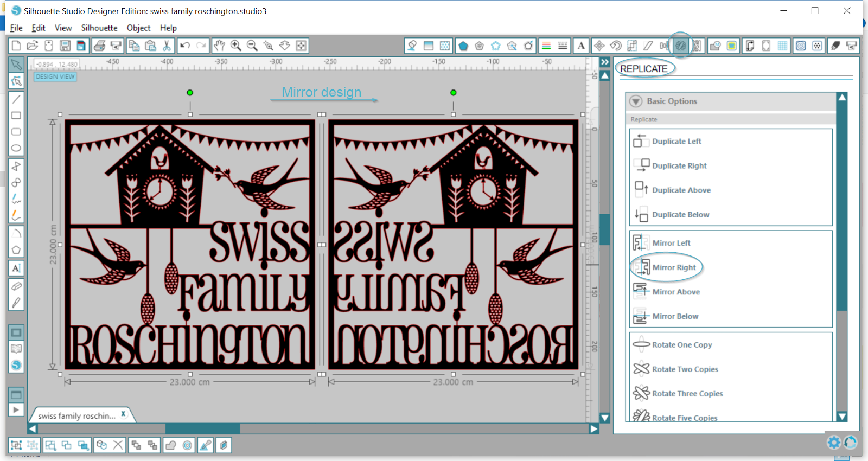Click Mirror Left

pyautogui.click(x=671, y=243)
